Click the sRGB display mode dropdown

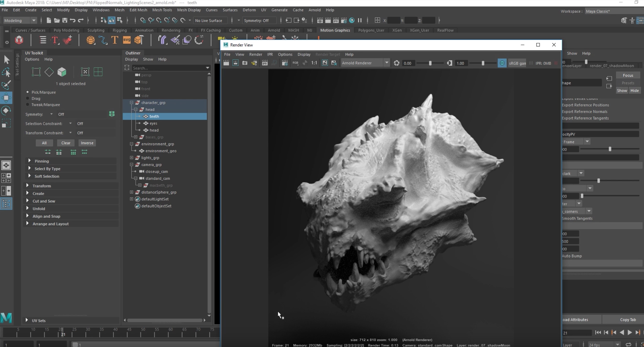click(517, 63)
